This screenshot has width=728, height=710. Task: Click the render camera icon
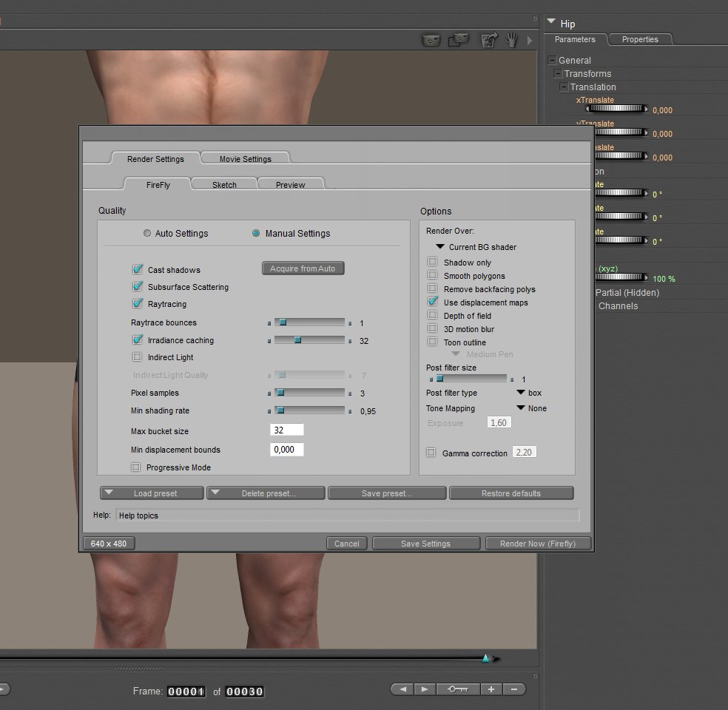pyautogui.click(x=431, y=40)
